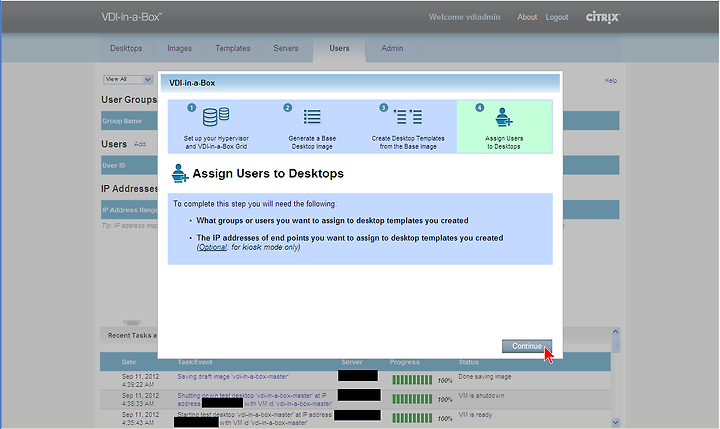Viewport: 720px width, 429px height.
Task: Click the Logout link
Action: coord(557,17)
